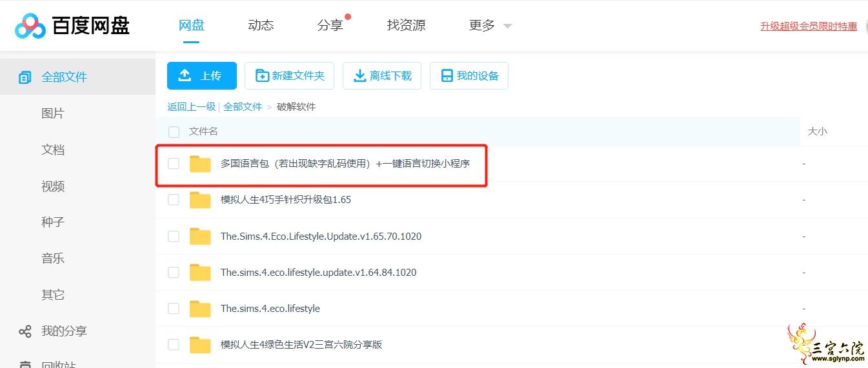Screen dimensions: 868x368
Task: Click 全部文件 breadcrumb link
Action: 243,106
